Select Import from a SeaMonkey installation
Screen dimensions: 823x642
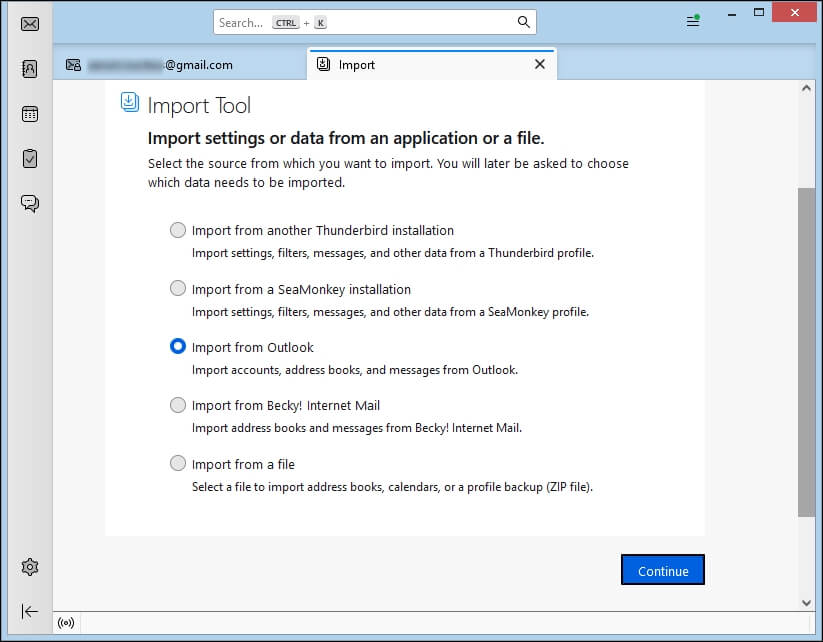point(178,288)
